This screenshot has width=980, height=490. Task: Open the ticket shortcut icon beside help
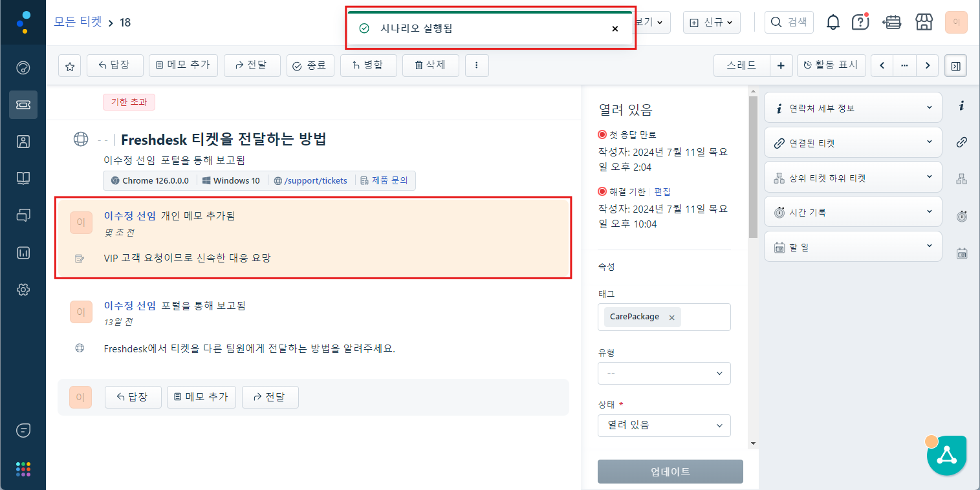892,22
